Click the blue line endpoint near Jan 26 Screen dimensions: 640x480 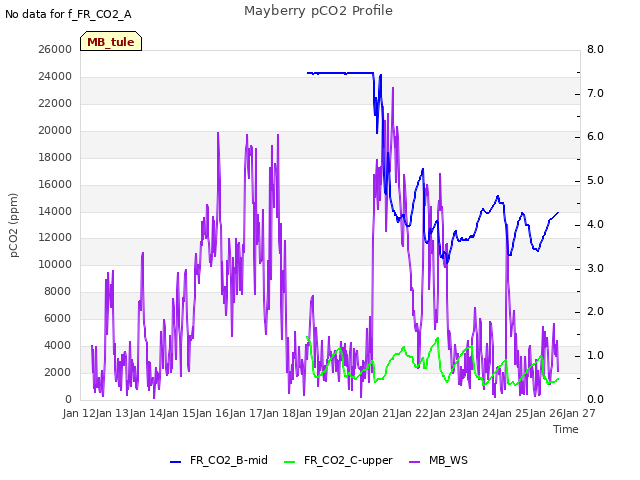pos(558,213)
